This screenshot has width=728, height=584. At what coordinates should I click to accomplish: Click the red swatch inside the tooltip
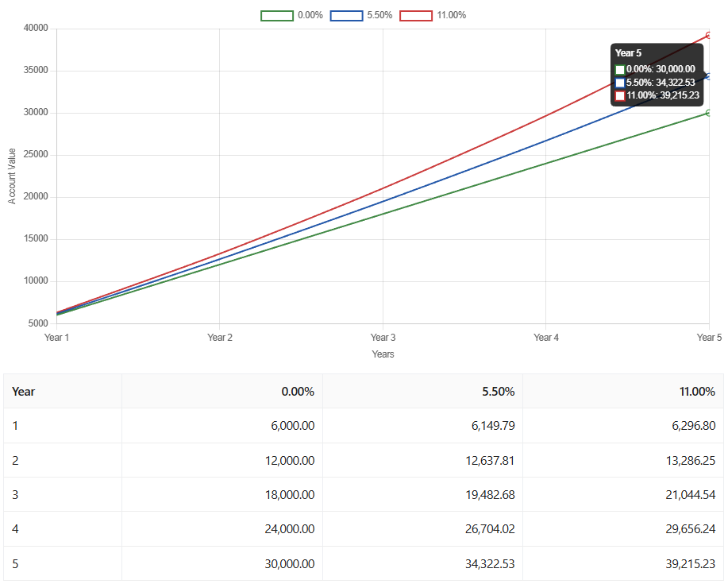(x=620, y=95)
